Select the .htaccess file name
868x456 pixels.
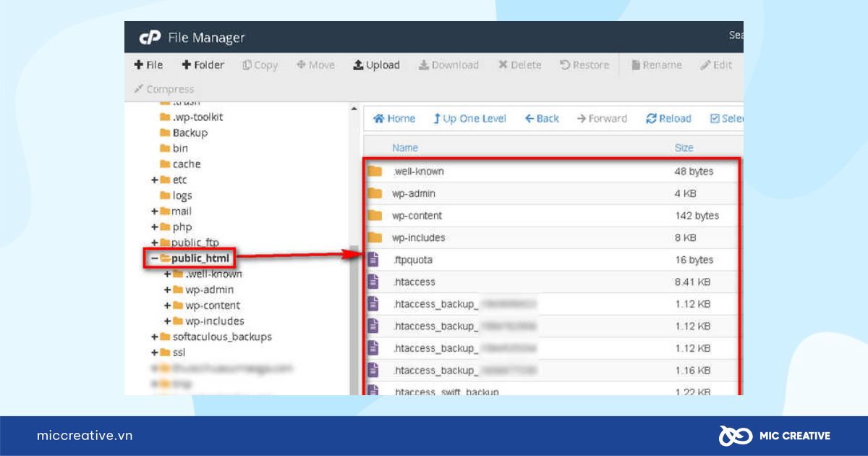(x=414, y=282)
